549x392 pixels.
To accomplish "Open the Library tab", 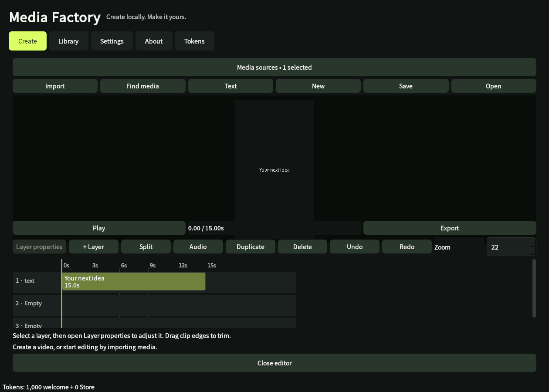I will point(68,41).
